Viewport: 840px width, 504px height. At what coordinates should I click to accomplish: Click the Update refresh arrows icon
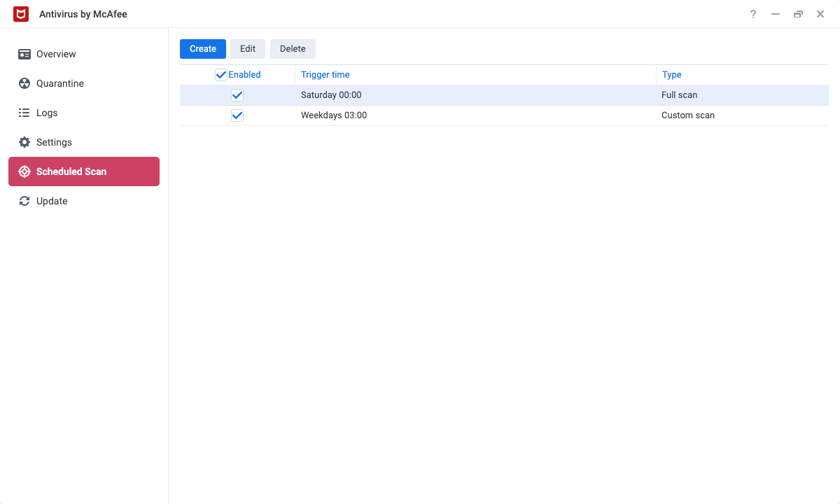click(x=24, y=201)
